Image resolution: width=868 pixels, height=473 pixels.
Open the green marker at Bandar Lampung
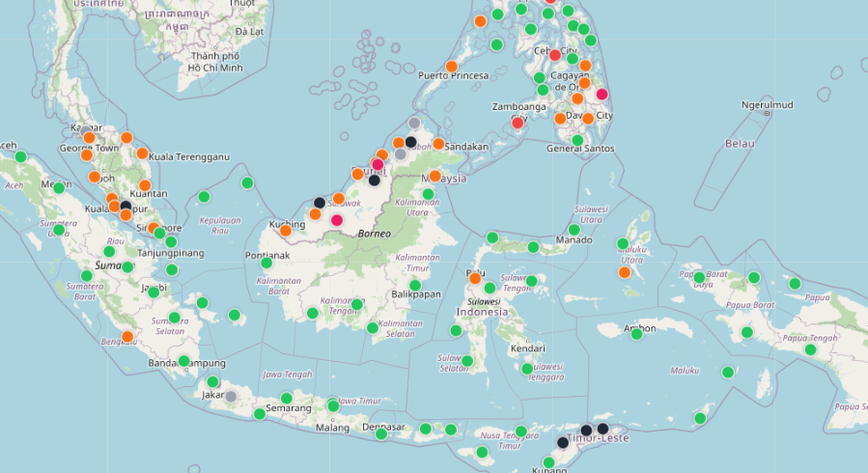click(183, 361)
